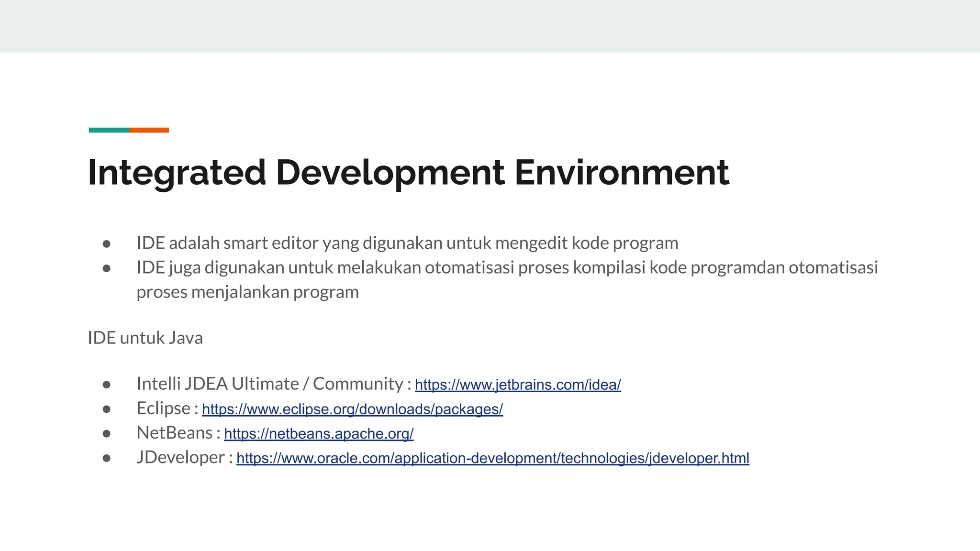This screenshot has height=551, width=980.
Task: Open the netbeans.apache.org link
Action: [319, 434]
